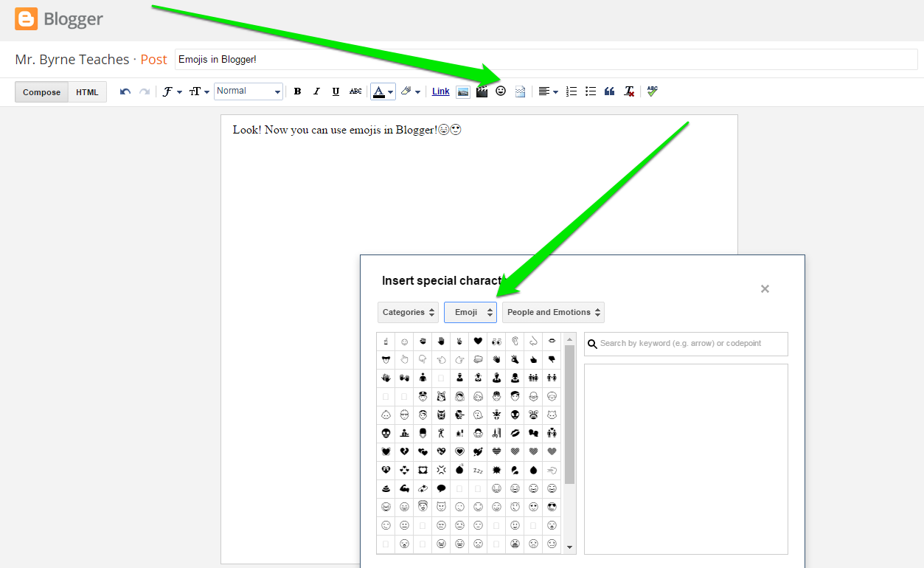Open the font family dropdown
This screenshot has height=568, width=924.
(x=172, y=91)
